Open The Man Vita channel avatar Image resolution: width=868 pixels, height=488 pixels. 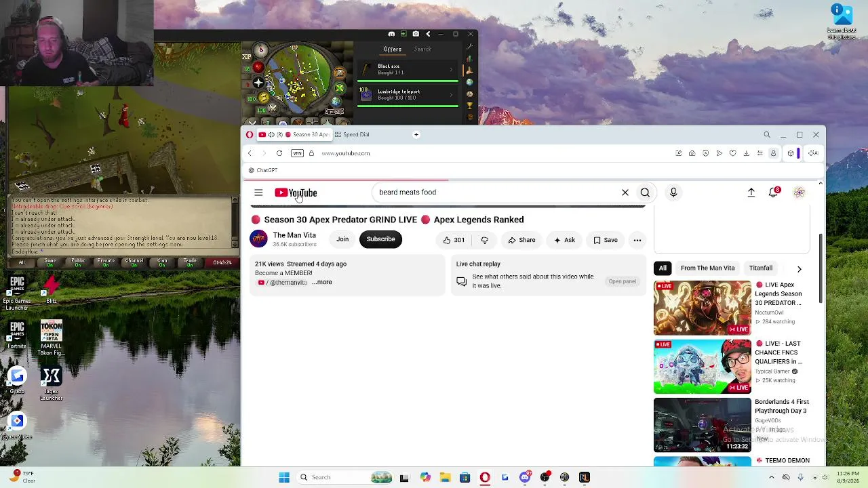click(258, 239)
